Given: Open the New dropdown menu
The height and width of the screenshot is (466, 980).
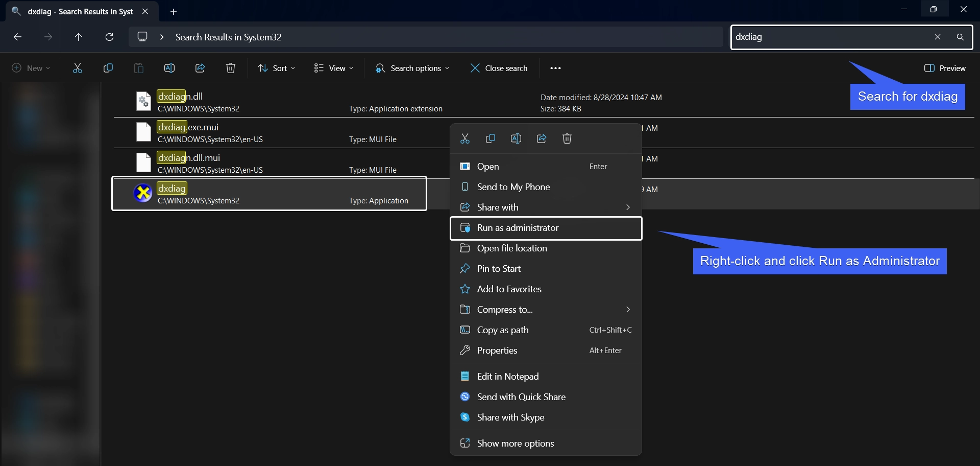Looking at the screenshot, I should coord(31,68).
